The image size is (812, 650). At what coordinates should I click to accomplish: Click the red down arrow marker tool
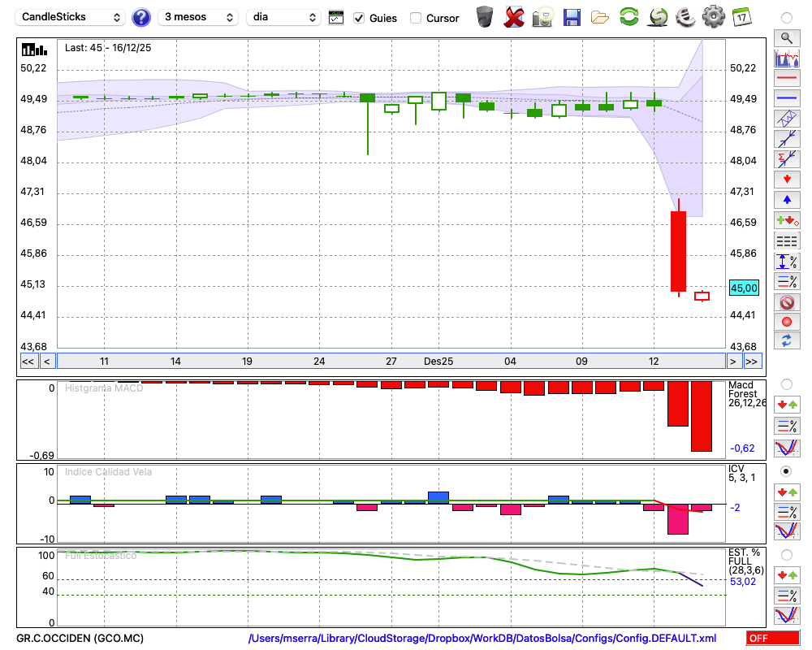tap(787, 180)
